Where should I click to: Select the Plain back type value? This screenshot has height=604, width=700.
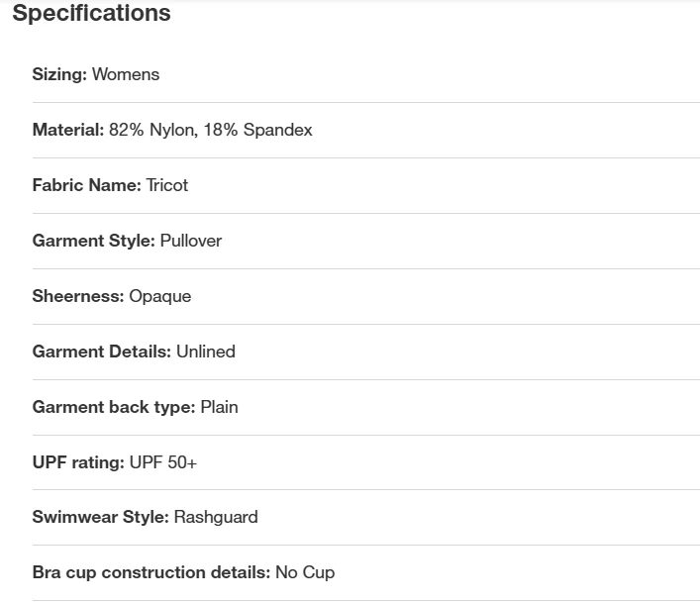click(219, 407)
